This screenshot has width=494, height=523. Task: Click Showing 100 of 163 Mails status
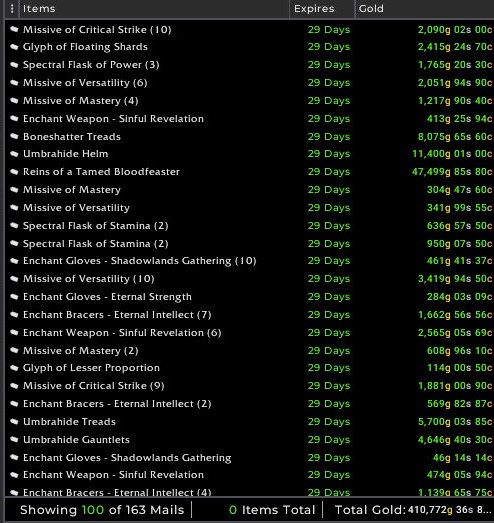[102, 510]
